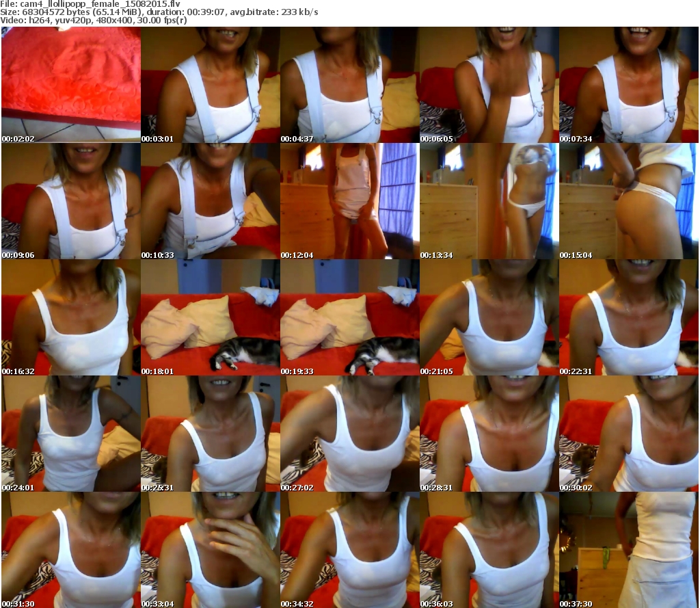The height and width of the screenshot is (608, 700).
Task: Choose the thumbnail stamped 00:10:33
Action: 211,201
